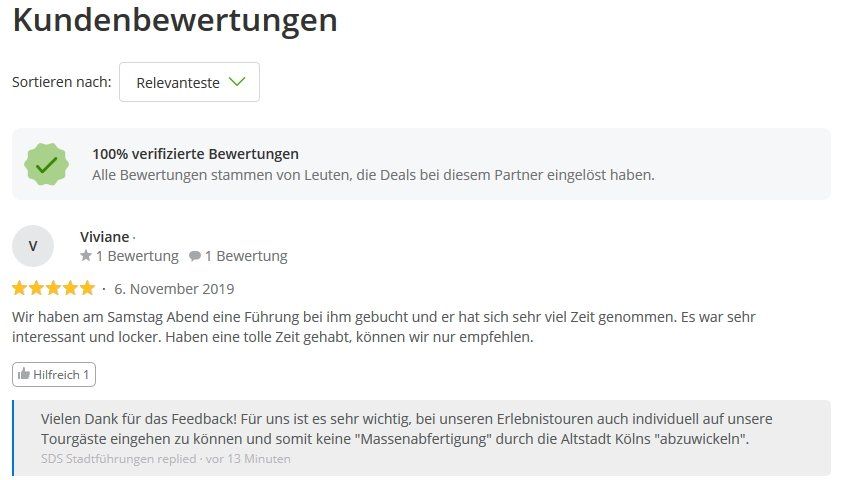The image size is (841, 480).
Task: Click the green chevron in the sort box
Action: coord(237,82)
